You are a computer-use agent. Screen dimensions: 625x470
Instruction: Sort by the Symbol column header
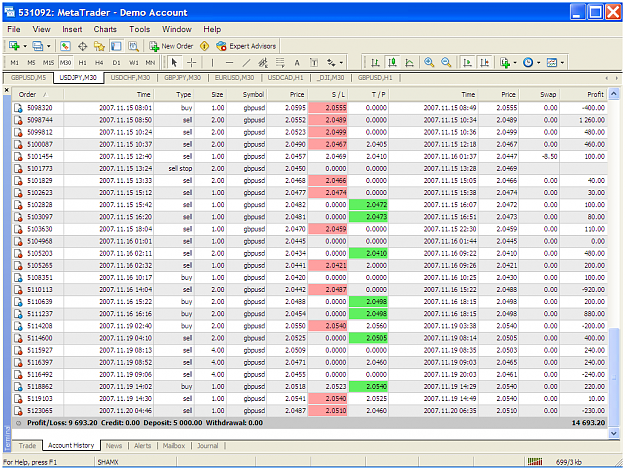pyautogui.click(x=246, y=94)
